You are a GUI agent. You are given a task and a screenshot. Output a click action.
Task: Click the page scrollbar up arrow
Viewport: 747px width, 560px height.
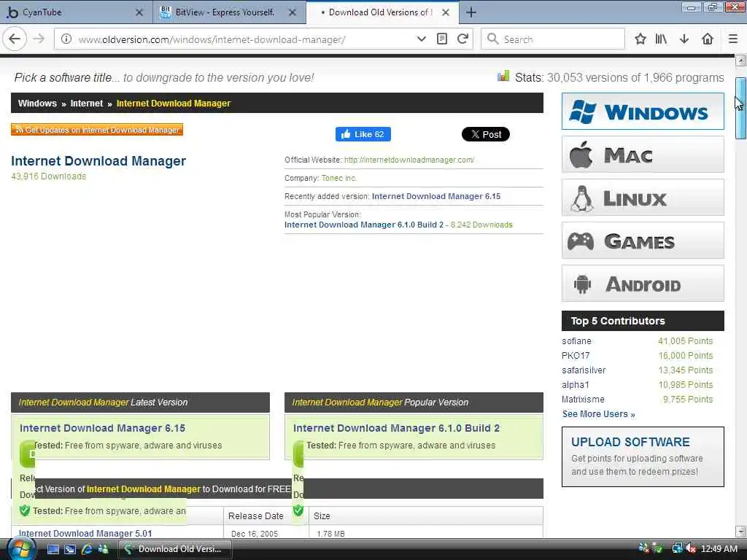[740, 61]
